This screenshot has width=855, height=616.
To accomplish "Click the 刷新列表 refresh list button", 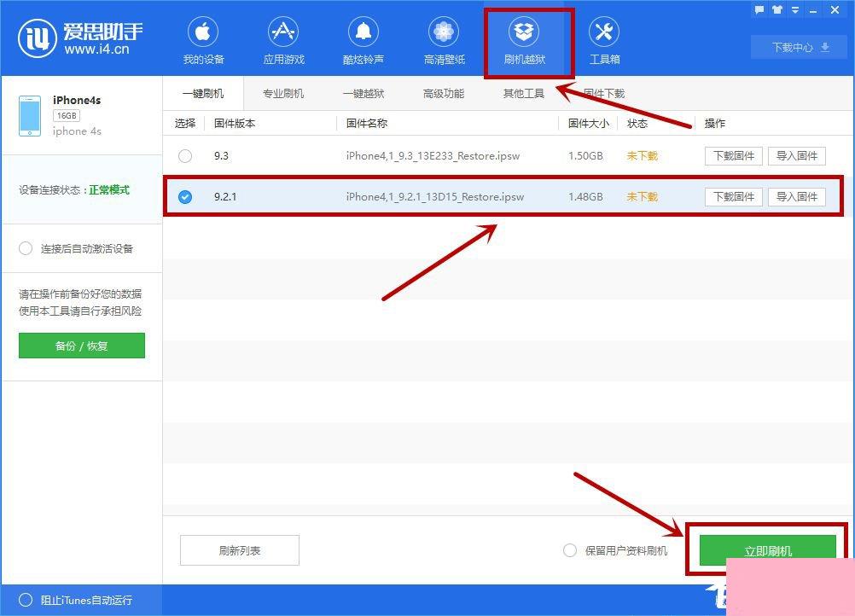I will (x=240, y=550).
